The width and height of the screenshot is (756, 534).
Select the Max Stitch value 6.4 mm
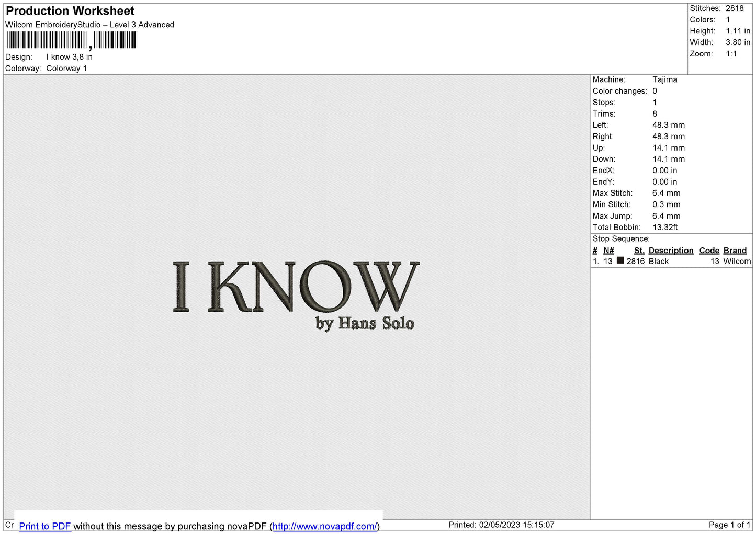667,193
